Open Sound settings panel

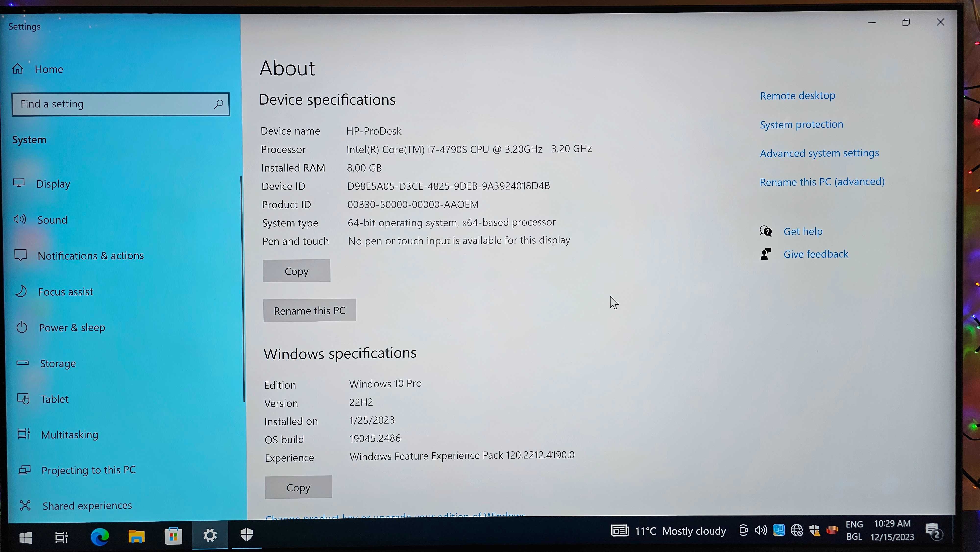coord(52,219)
